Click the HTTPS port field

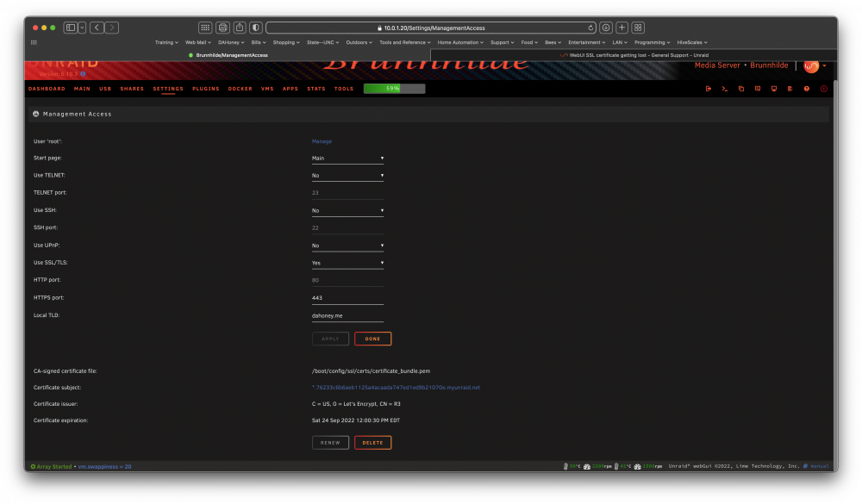[347, 298]
